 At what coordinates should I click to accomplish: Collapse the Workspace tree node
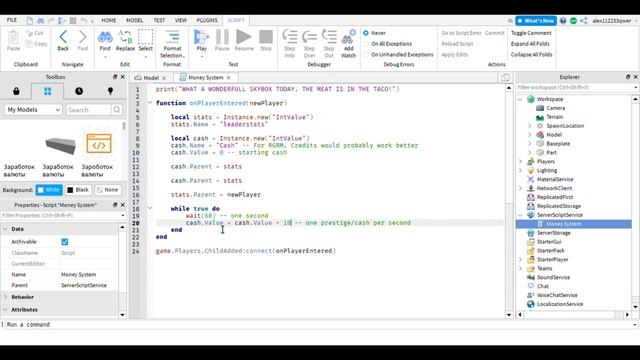coord(520,99)
